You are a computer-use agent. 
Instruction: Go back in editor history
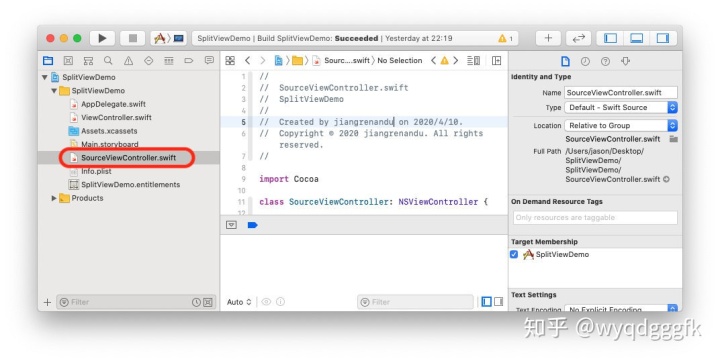point(248,61)
